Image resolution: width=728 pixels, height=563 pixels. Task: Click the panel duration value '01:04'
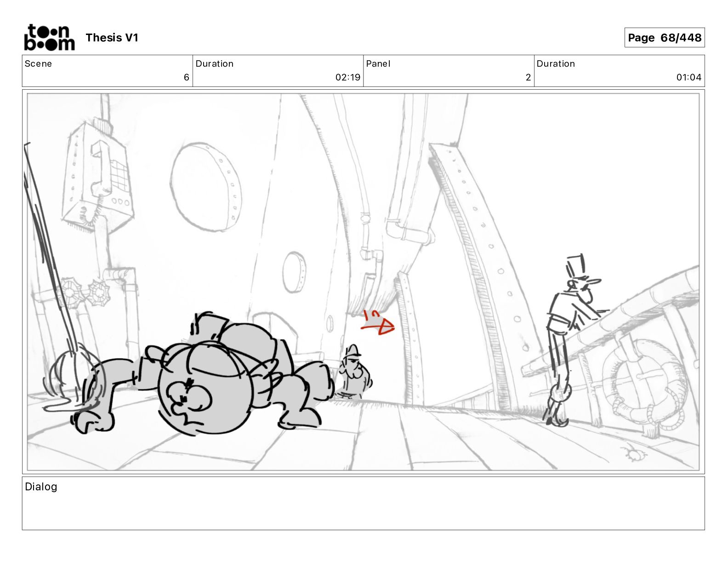(x=688, y=77)
